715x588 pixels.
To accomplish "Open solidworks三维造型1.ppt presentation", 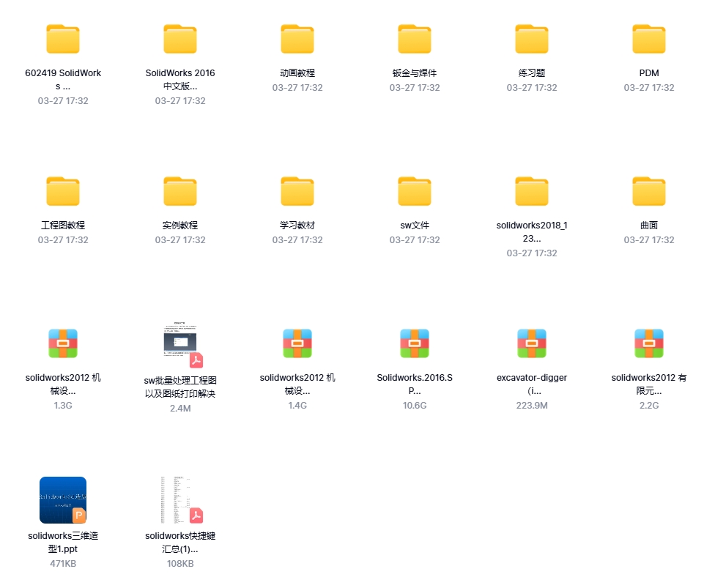I will coord(62,501).
